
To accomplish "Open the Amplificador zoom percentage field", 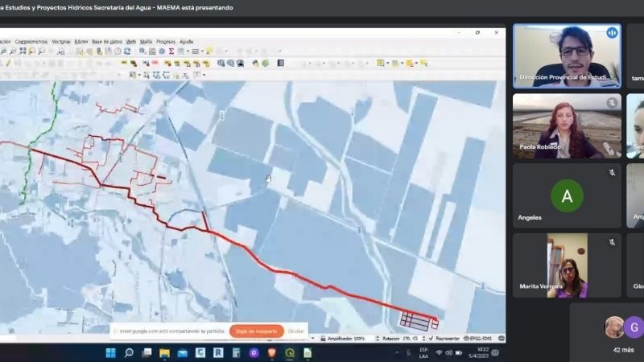I will click(x=359, y=339).
